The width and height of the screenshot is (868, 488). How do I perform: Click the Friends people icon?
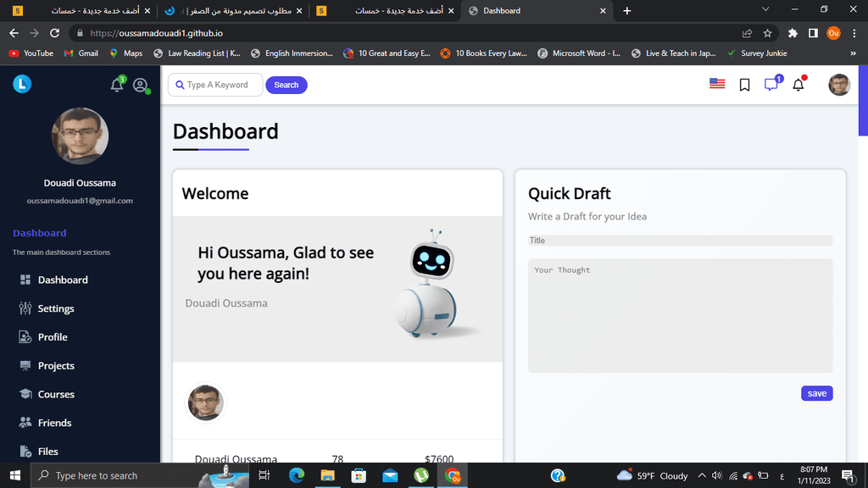25,423
